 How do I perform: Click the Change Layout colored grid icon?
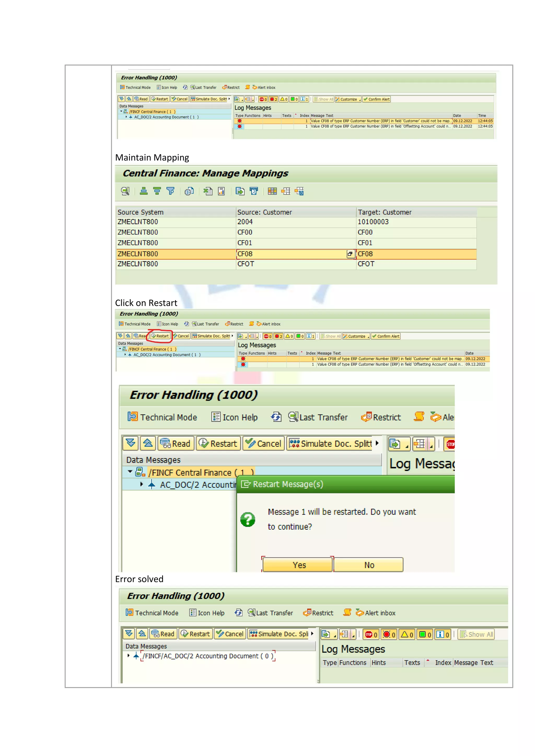tap(272, 191)
